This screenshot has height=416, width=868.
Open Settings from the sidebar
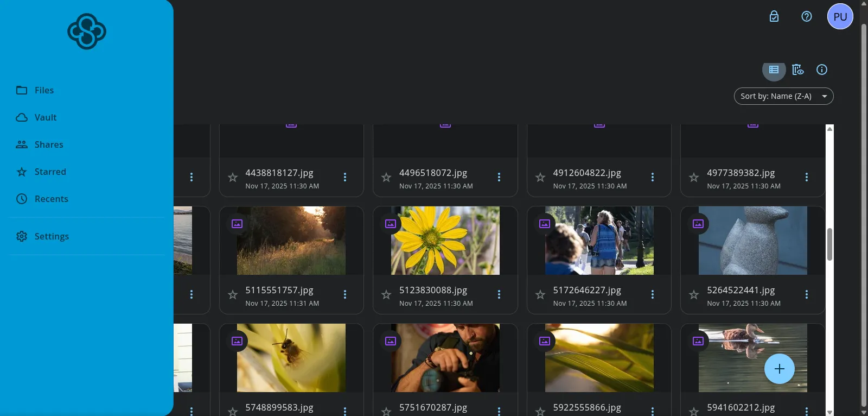point(52,236)
